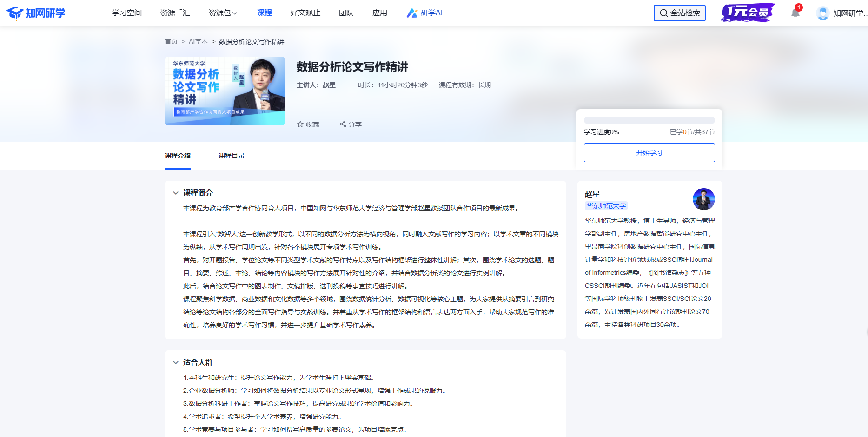This screenshot has height=437, width=868.
Task: Click the 开始学习 button
Action: tap(649, 153)
